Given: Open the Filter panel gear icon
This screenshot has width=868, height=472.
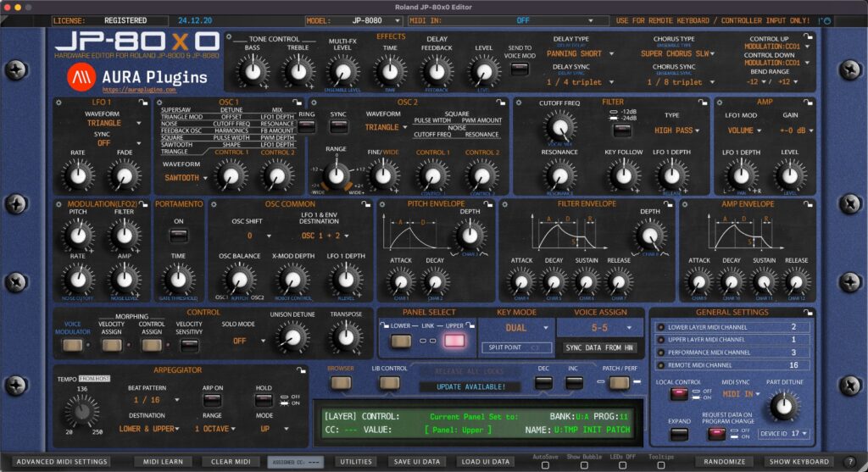Looking at the screenshot, I should coord(519,103).
